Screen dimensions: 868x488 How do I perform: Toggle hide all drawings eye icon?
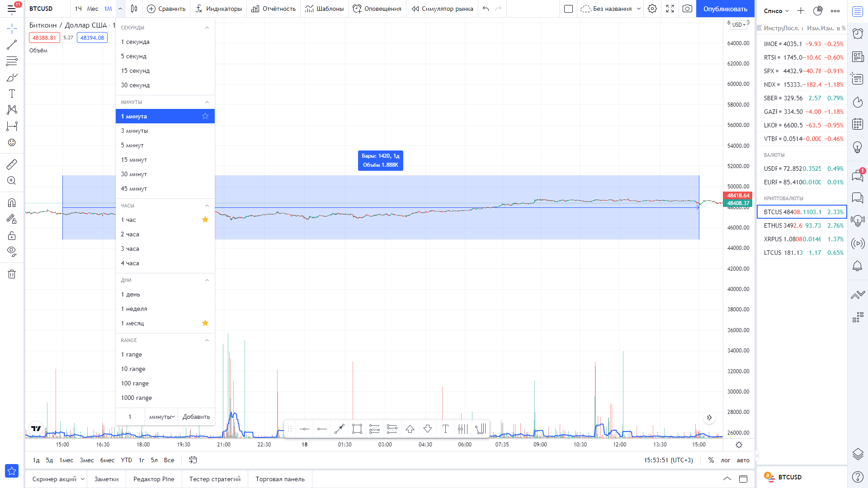click(x=12, y=251)
